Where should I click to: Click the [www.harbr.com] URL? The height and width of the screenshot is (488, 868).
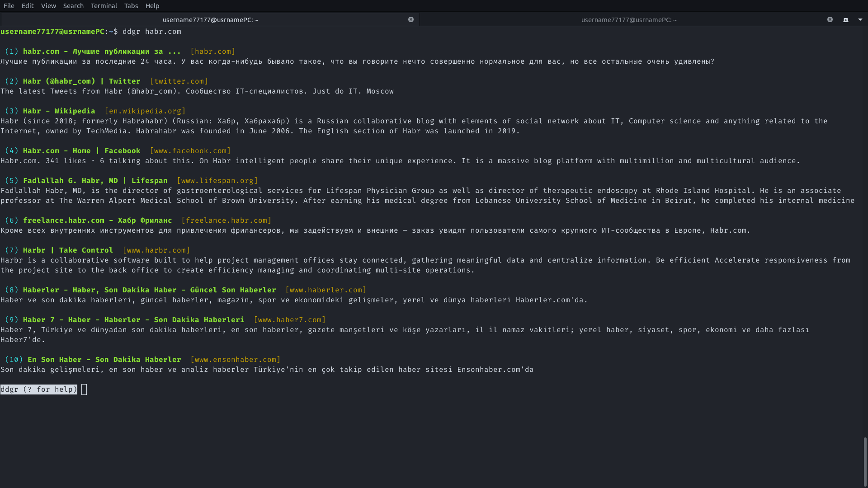click(x=156, y=250)
